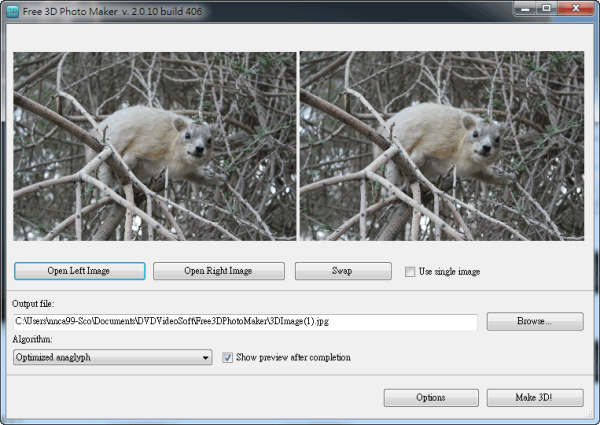This screenshot has height=425, width=600.
Task: Open the Options dialog
Action: [431, 397]
